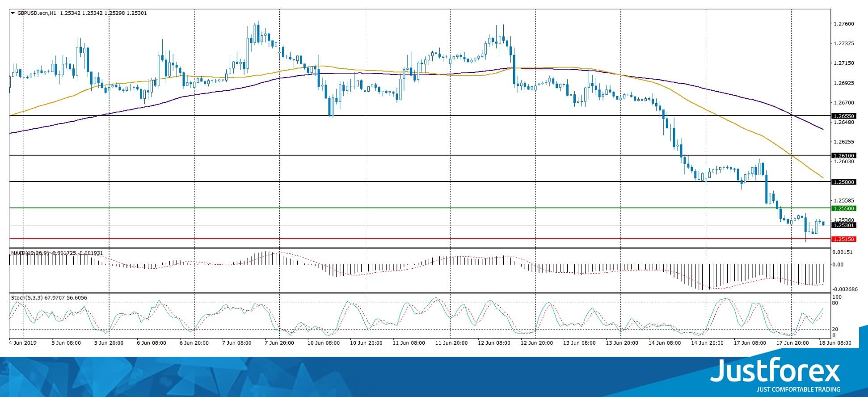Click the 12 Jun 08:00 time label
The height and width of the screenshot is (397, 868).
pos(493,343)
